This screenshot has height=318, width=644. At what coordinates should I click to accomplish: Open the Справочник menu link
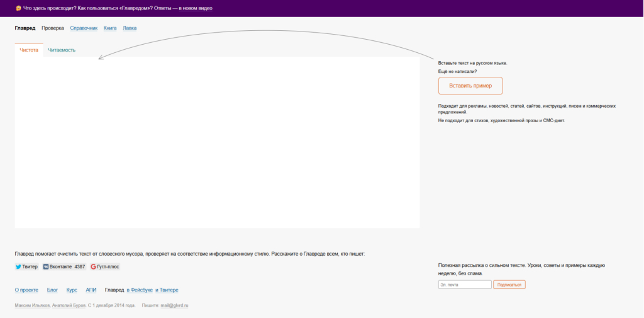84,28
